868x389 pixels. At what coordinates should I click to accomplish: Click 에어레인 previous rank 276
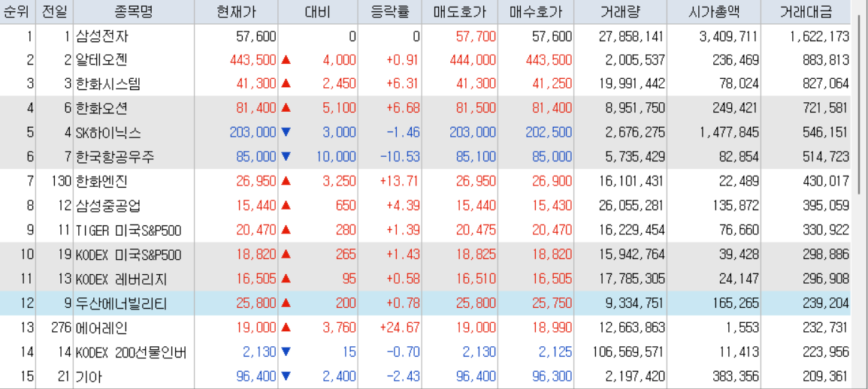click(62, 327)
